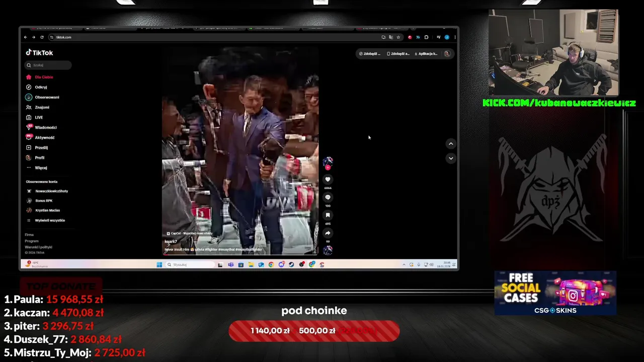
Task: Open the browser three-dot menu
Action: click(x=455, y=37)
